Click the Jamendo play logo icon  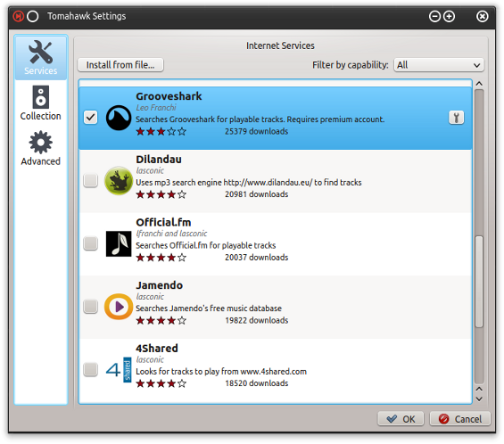click(119, 307)
